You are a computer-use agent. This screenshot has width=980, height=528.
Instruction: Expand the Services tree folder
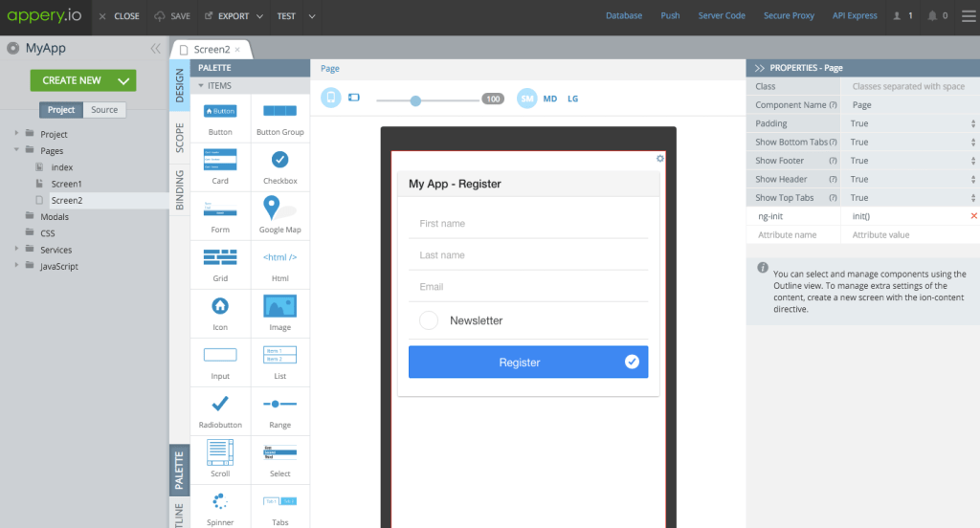[x=17, y=250]
